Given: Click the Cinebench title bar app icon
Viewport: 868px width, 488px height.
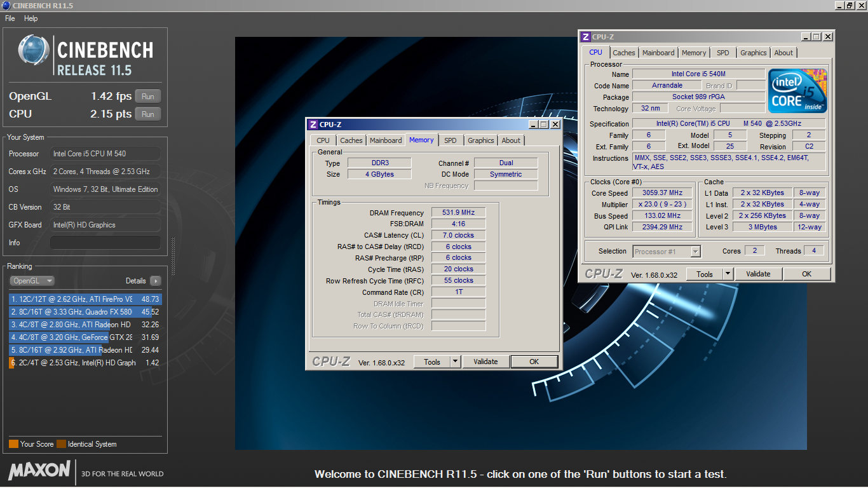Looking at the screenshot, I should tap(6, 5).
